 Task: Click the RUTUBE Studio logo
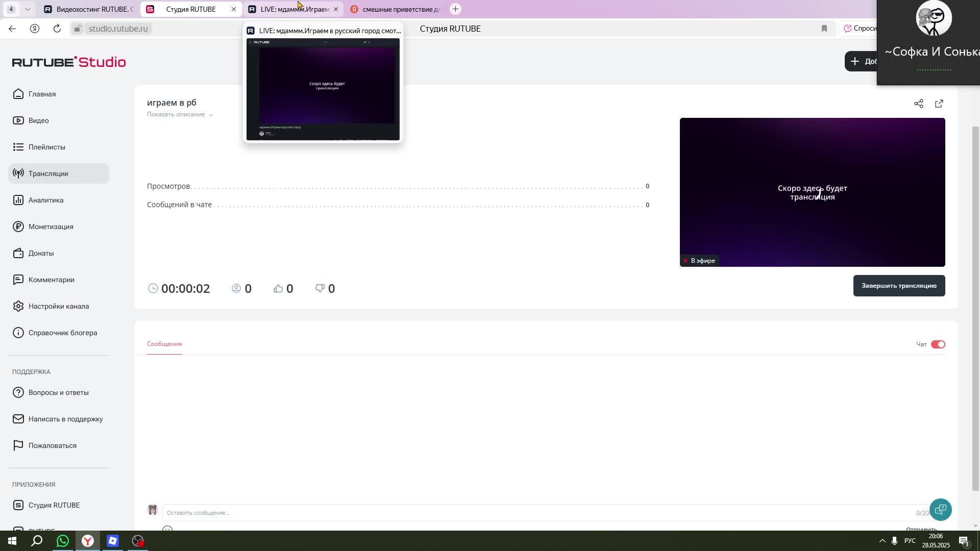click(69, 62)
